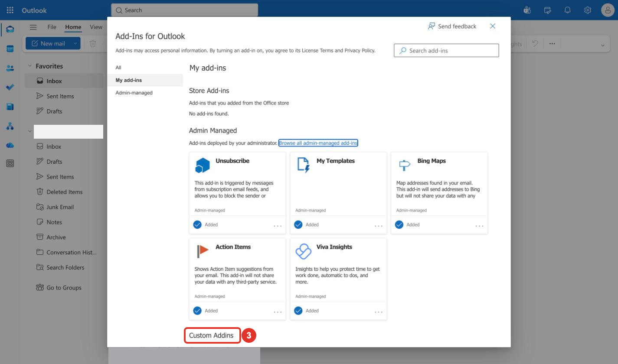Viewport: 618px width, 364px height.
Task: Select the All add-ins category
Action: [118, 68]
